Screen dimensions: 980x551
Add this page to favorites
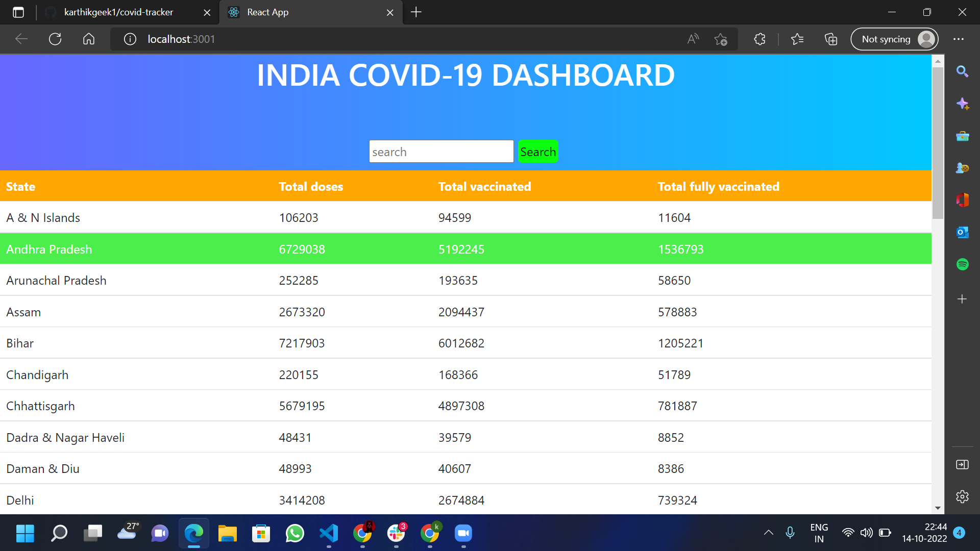point(721,39)
